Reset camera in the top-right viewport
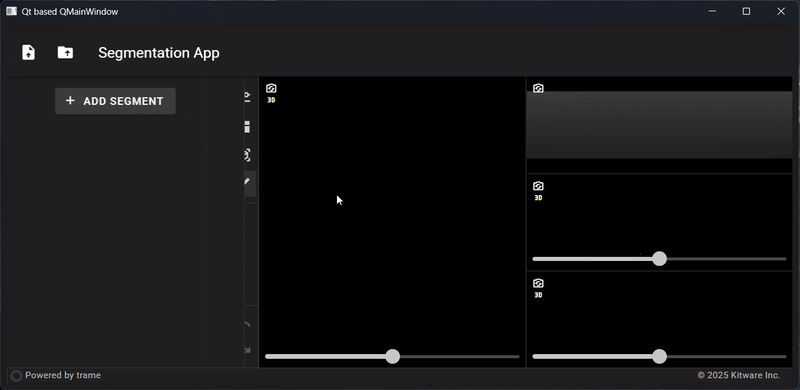 (x=538, y=88)
